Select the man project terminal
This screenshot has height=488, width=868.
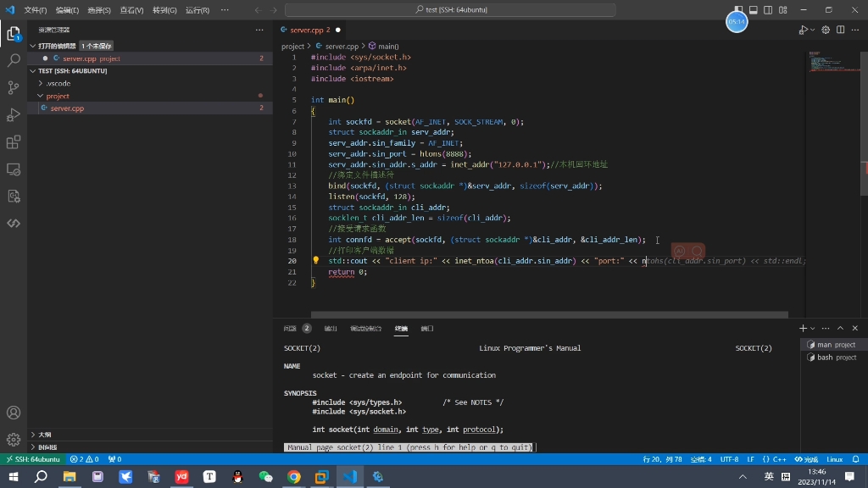832,344
